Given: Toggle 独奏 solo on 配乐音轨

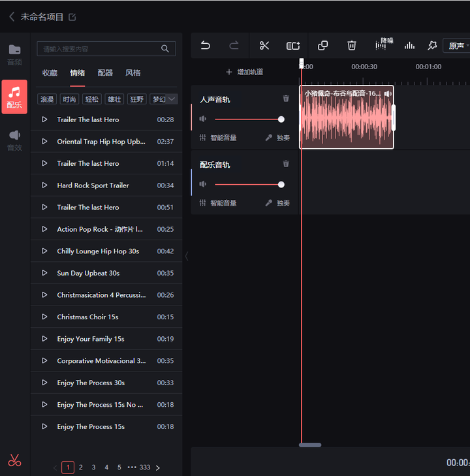Looking at the screenshot, I should point(277,203).
